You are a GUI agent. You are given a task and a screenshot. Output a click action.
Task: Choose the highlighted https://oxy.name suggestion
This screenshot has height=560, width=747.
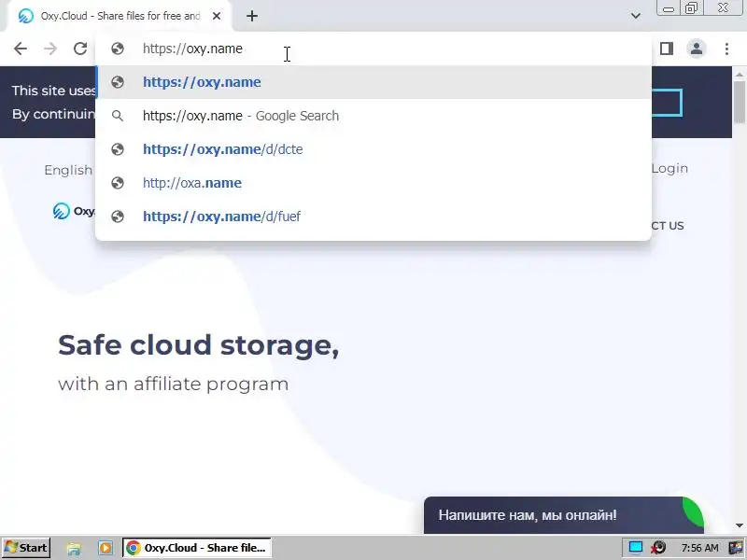pyautogui.click(x=373, y=82)
